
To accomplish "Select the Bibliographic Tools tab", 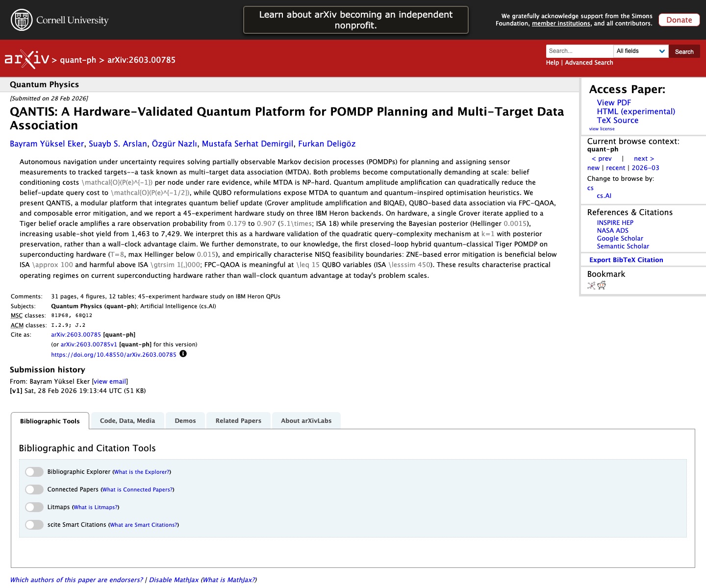I will [50, 421].
